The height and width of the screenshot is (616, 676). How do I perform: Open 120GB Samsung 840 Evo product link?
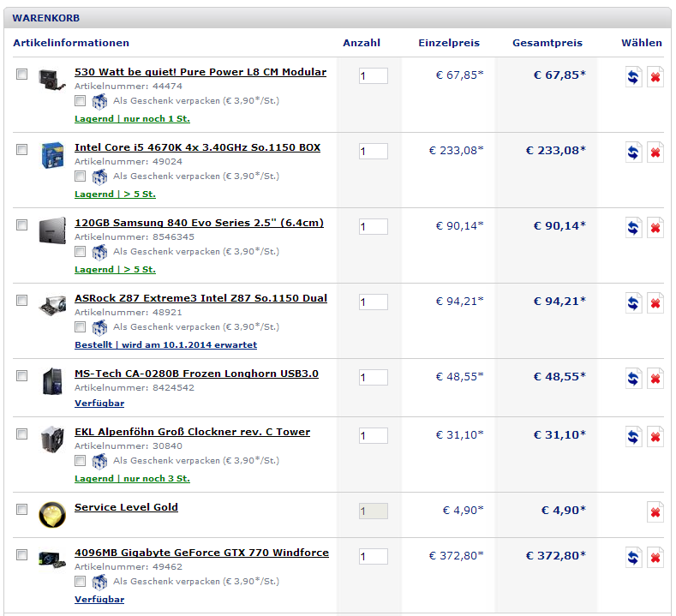199,223
